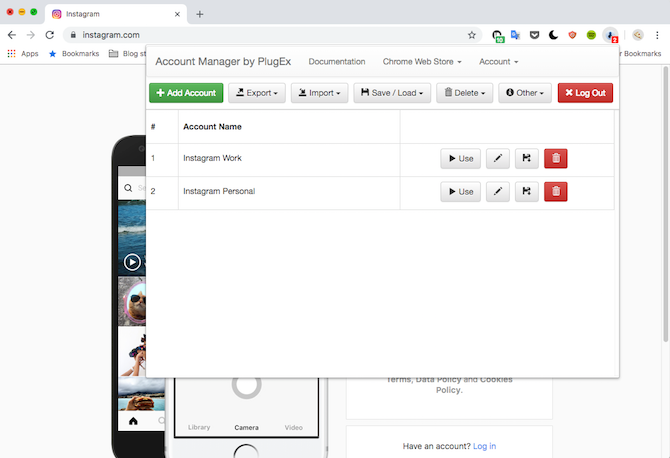Viewport: 670px width, 458px height.
Task: Close the Instagram tab
Action: 177,14
